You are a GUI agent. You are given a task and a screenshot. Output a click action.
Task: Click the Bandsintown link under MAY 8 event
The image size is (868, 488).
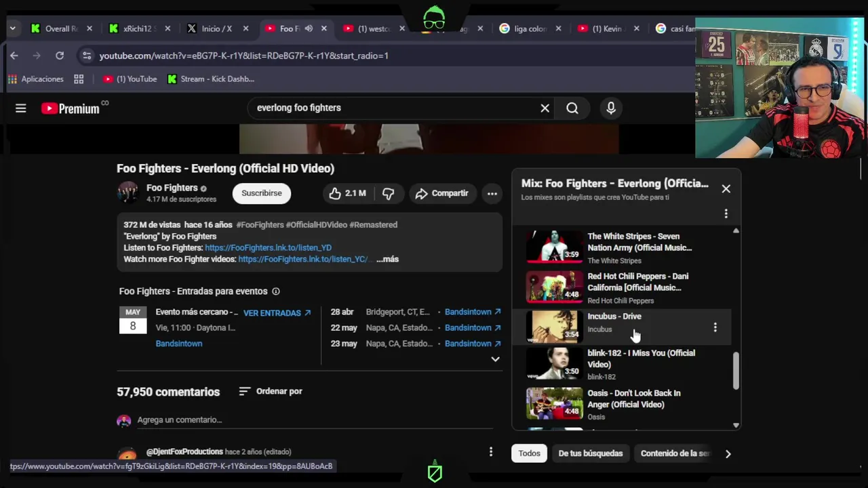coord(179,344)
